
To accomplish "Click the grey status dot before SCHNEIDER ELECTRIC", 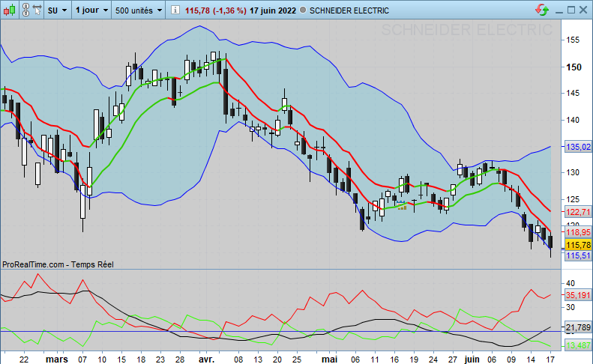I will pos(303,10).
